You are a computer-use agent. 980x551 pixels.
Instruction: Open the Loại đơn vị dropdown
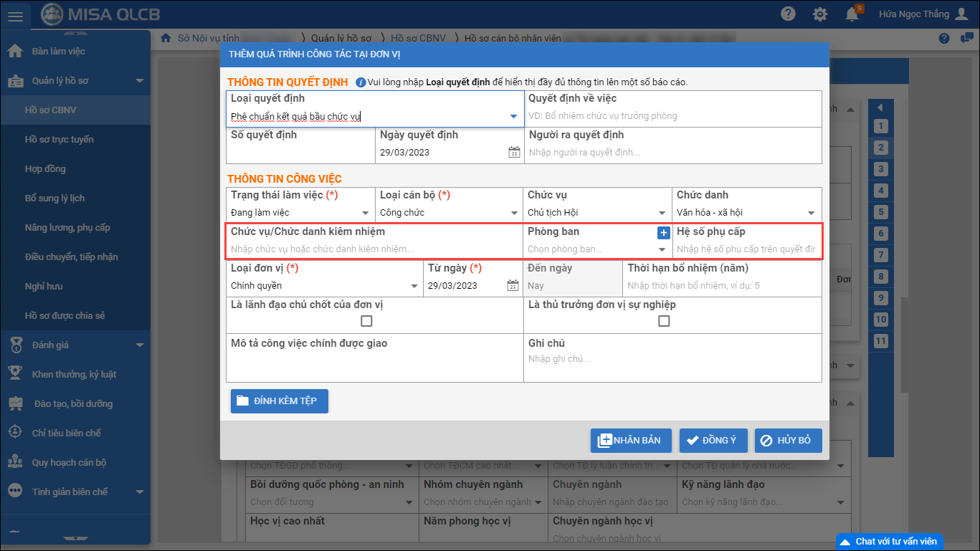(414, 286)
